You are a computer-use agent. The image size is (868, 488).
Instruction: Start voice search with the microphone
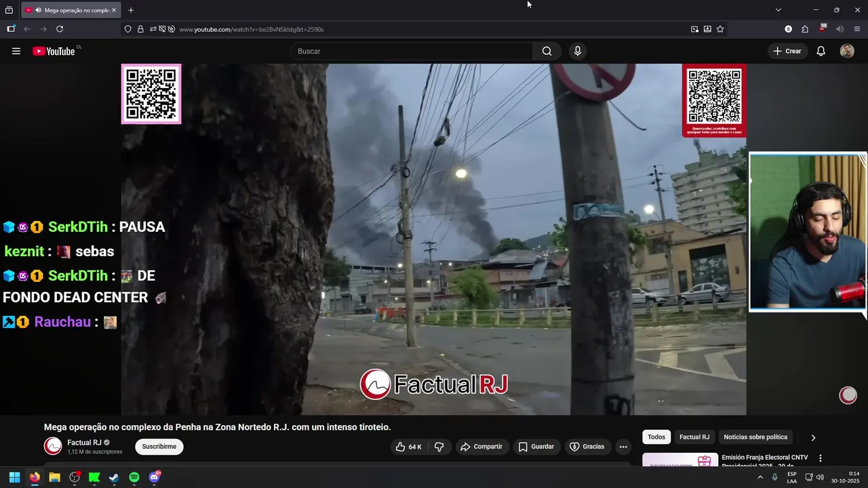[x=578, y=51]
